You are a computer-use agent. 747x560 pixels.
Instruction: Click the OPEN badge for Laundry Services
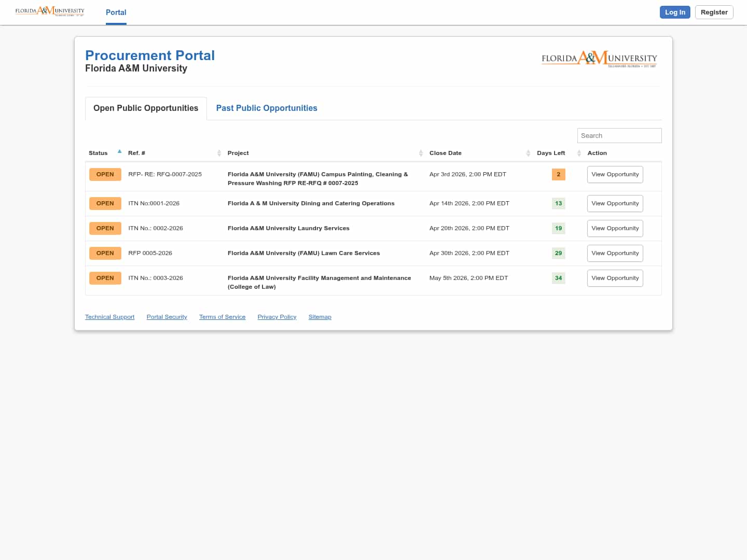click(105, 228)
